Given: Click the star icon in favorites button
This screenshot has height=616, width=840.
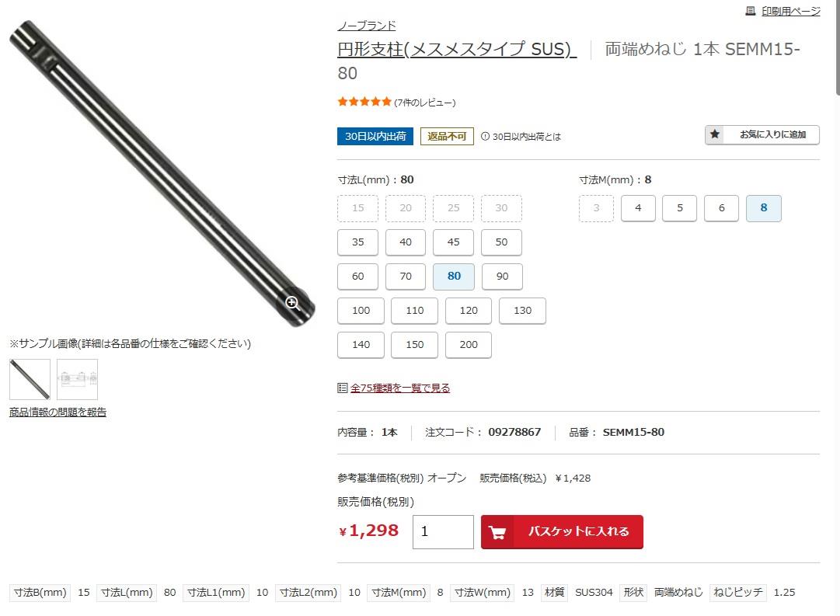Looking at the screenshot, I should (715, 134).
